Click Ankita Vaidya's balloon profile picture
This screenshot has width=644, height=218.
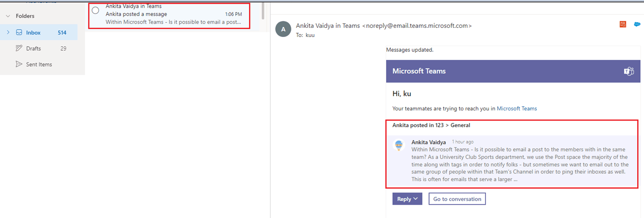[x=399, y=145]
